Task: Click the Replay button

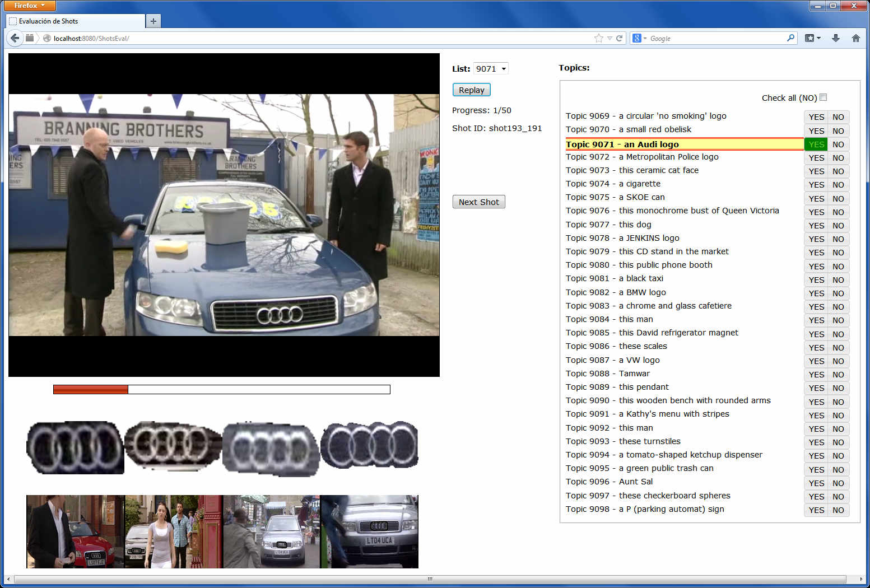Action: click(472, 90)
